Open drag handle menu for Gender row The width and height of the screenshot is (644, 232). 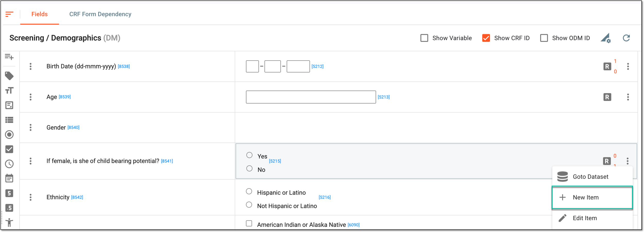[30, 128]
